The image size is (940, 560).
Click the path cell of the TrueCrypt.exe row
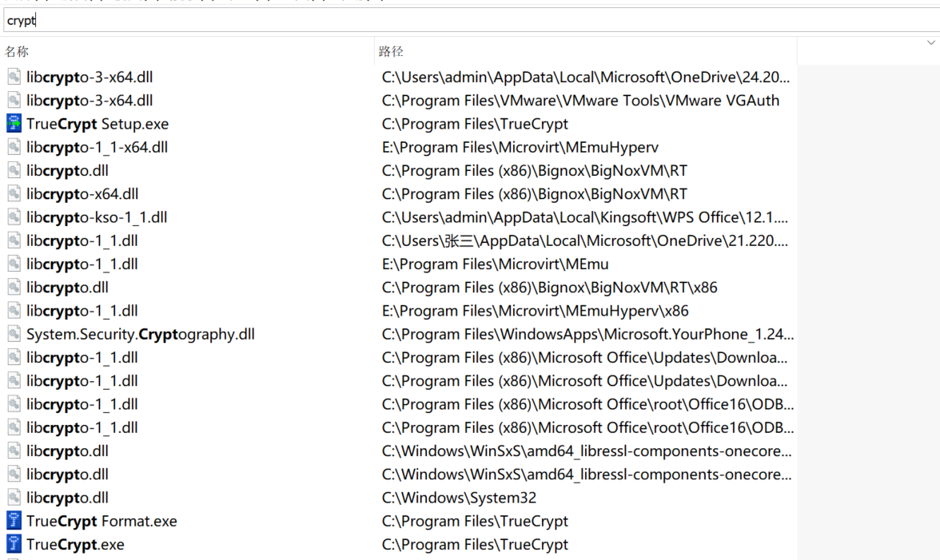pyautogui.click(x=475, y=545)
